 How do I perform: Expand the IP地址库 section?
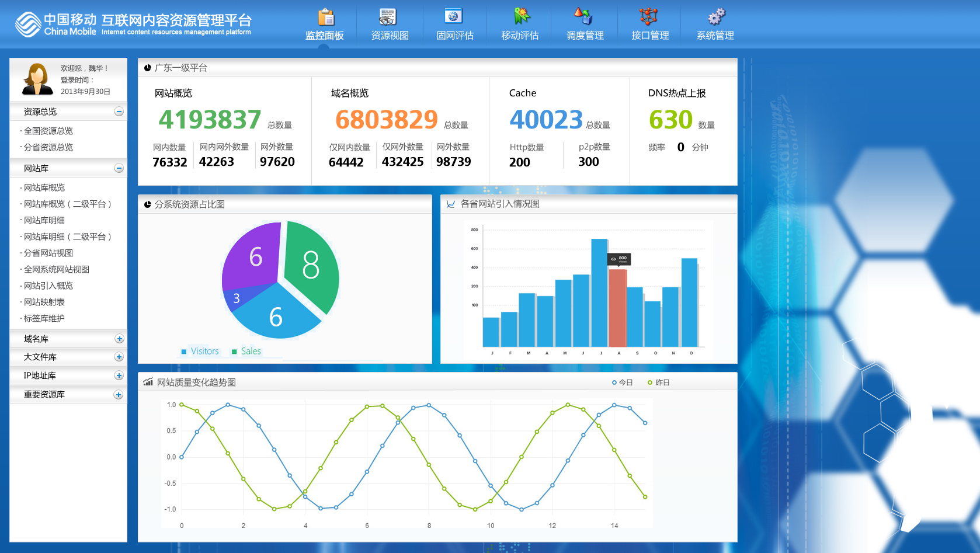tap(119, 375)
